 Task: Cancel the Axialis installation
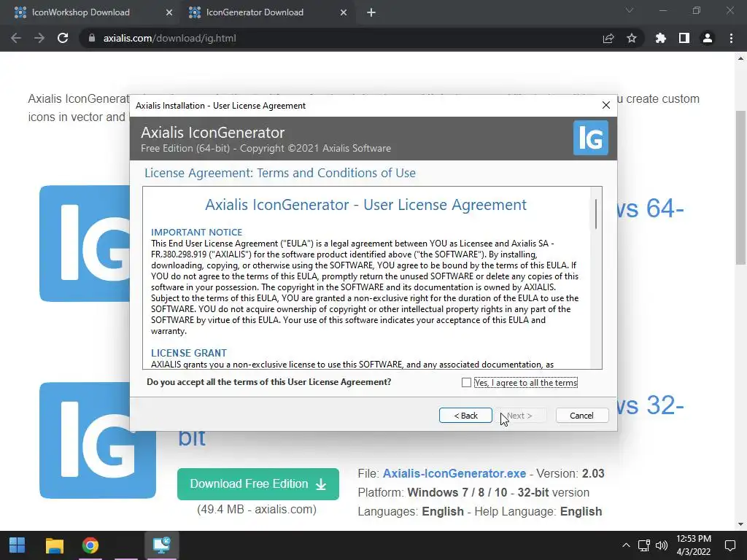click(x=581, y=415)
